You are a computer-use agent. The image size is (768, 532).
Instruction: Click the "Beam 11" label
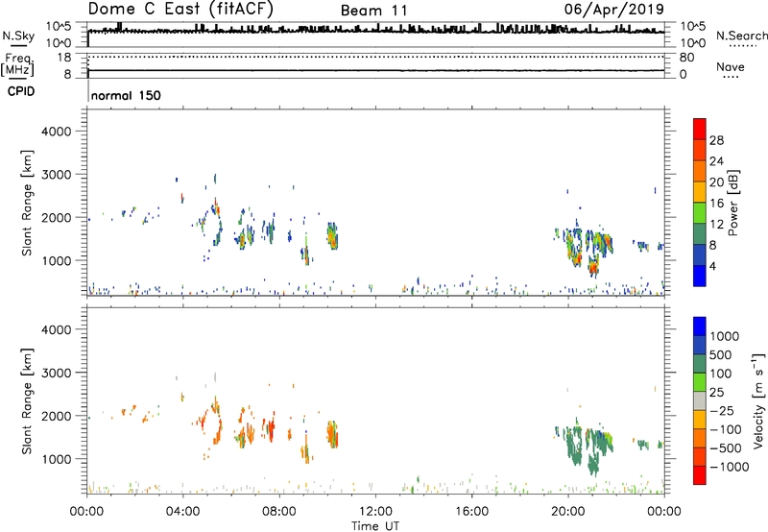[x=373, y=11]
